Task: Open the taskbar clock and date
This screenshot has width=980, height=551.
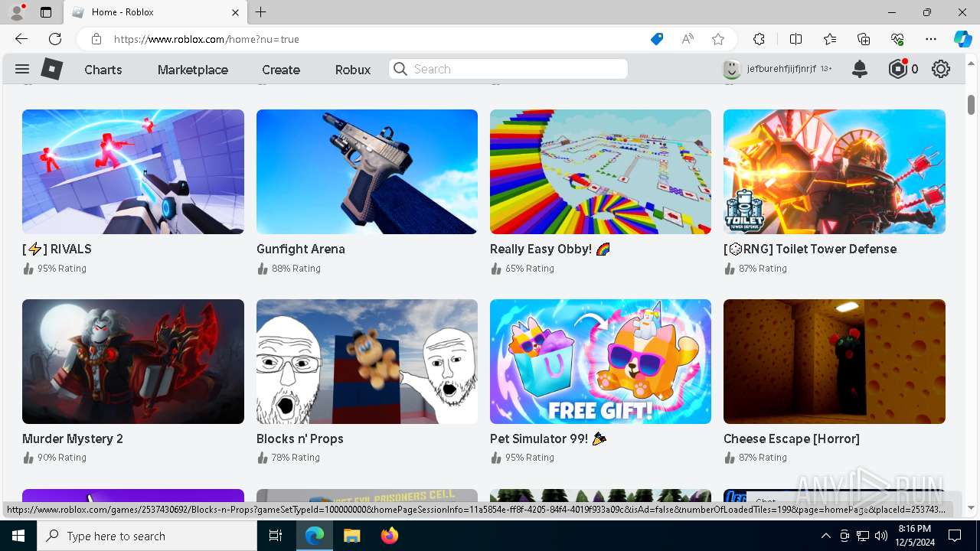Action: tap(914, 536)
